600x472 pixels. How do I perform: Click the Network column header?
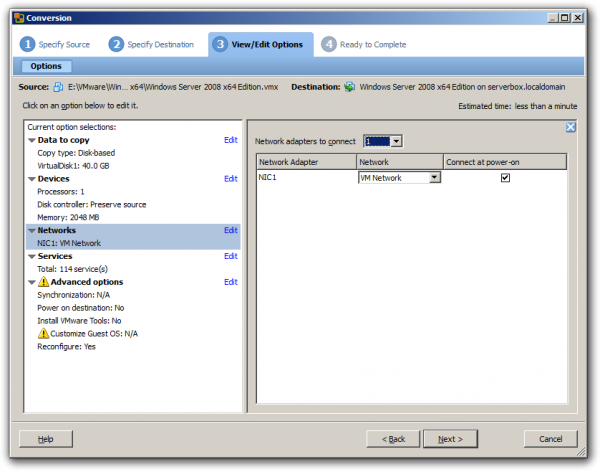click(x=400, y=162)
